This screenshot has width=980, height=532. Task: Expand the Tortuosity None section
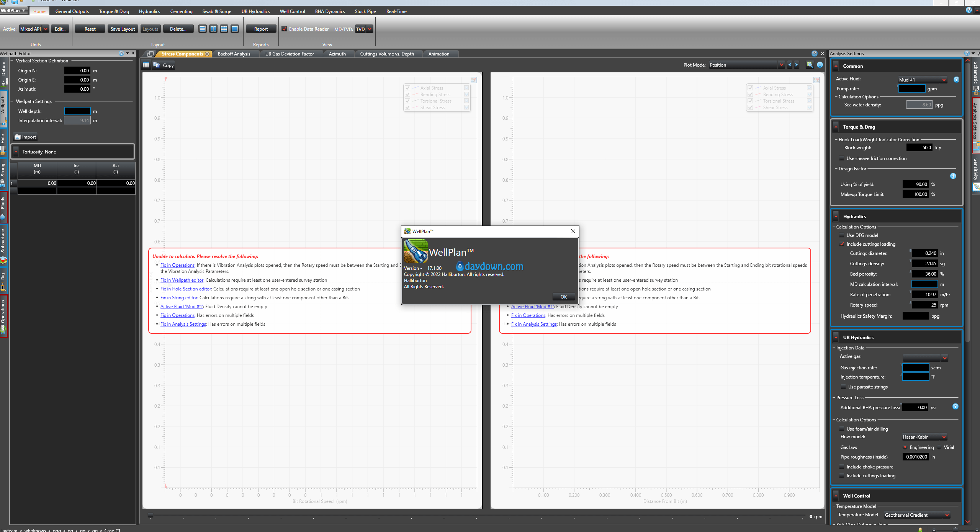pyautogui.click(x=16, y=152)
